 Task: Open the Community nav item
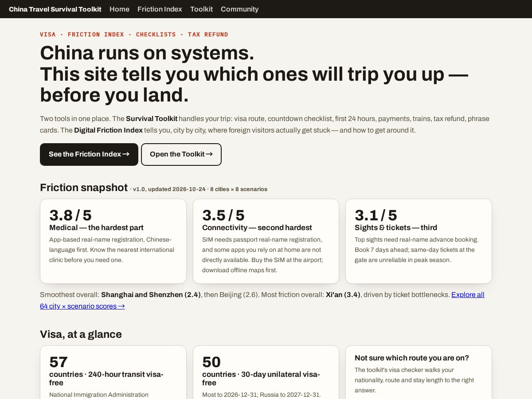(239, 9)
